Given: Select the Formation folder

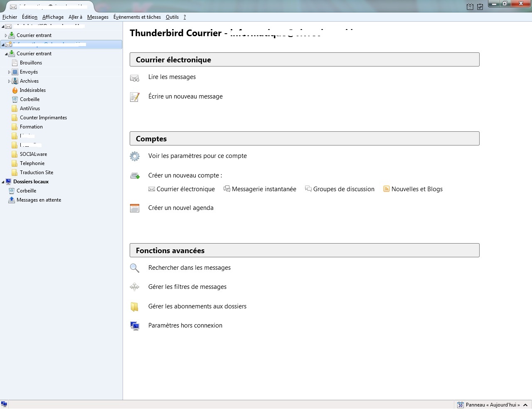Looking at the screenshot, I should pyautogui.click(x=31, y=127).
